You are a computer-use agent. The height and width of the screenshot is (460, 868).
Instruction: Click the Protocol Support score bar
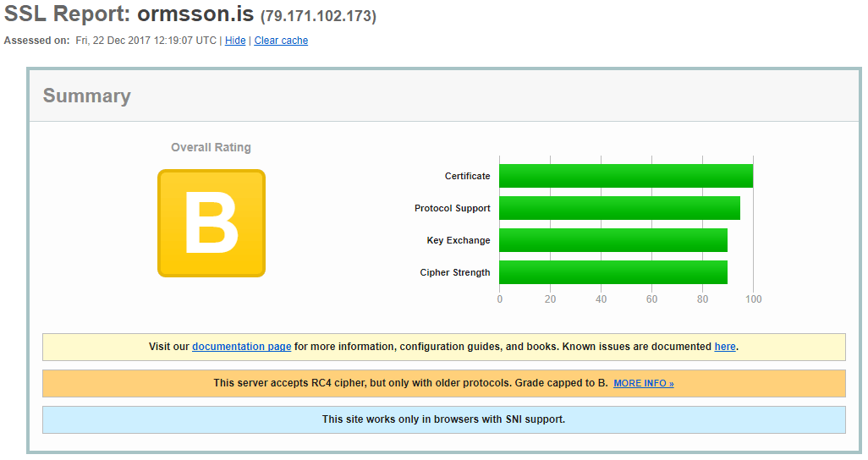coord(619,208)
